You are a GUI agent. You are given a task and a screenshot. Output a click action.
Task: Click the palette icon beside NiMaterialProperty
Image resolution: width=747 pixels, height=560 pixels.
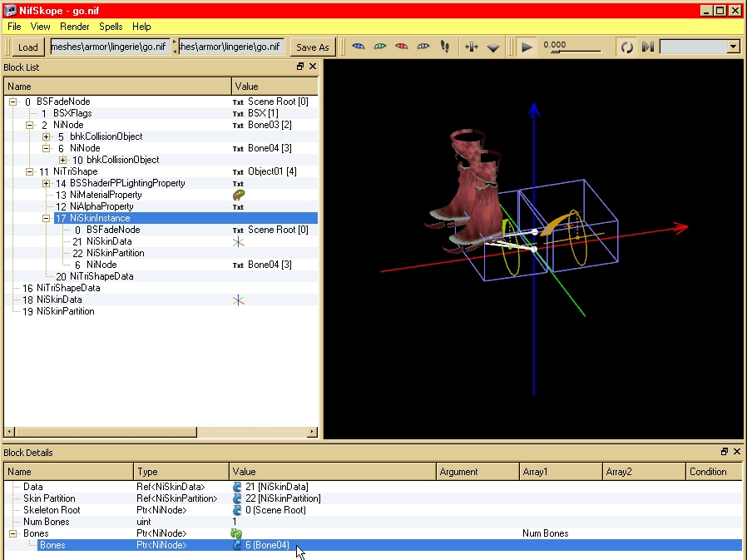(239, 195)
